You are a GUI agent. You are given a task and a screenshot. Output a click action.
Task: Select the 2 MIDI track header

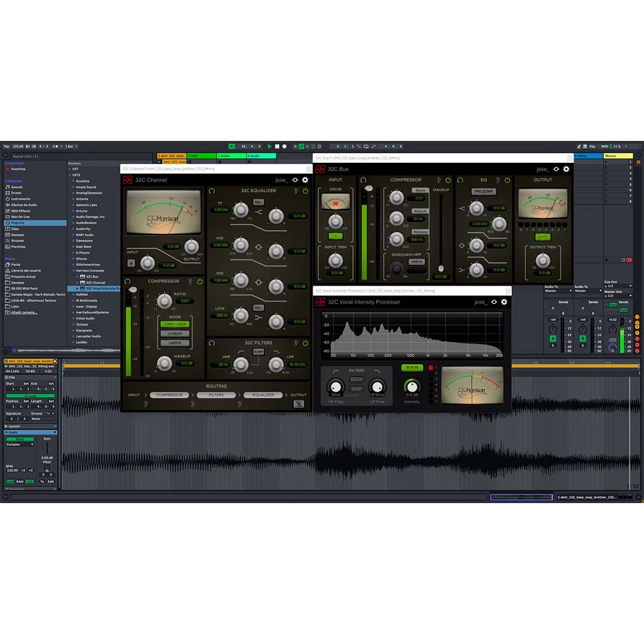coord(202,156)
